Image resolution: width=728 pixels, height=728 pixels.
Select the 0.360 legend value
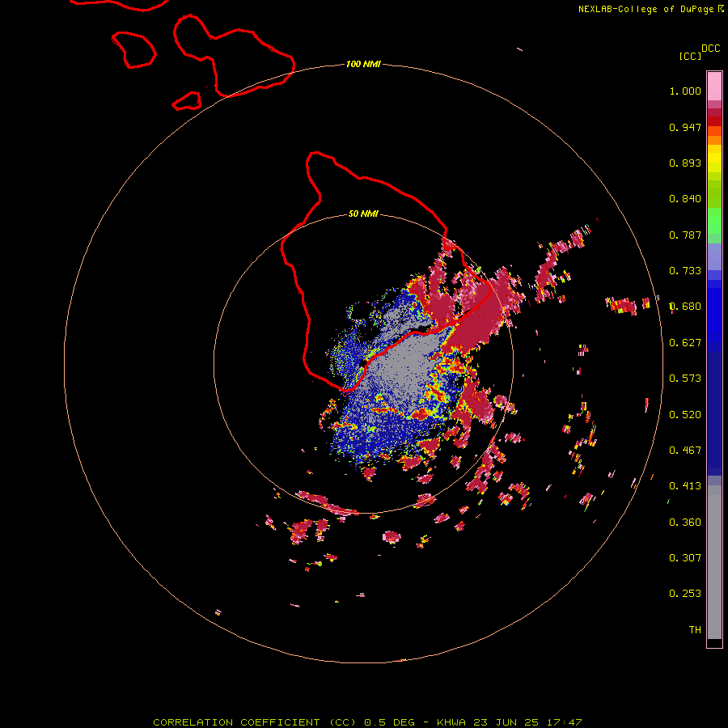685,523
